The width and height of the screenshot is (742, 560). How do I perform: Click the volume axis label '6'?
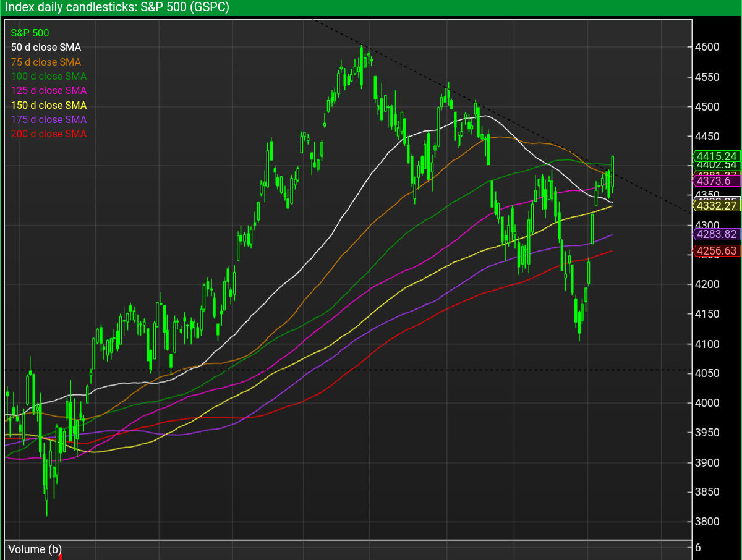pos(697,548)
